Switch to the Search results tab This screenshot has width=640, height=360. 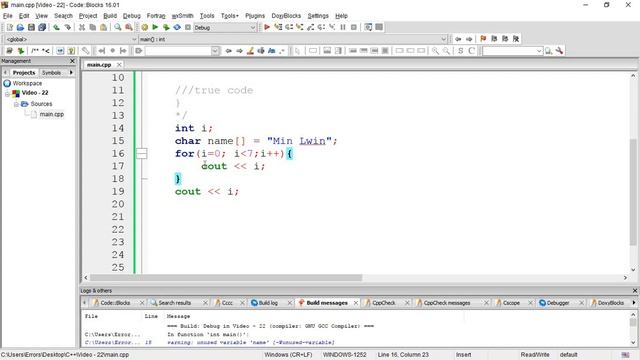pos(175,303)
